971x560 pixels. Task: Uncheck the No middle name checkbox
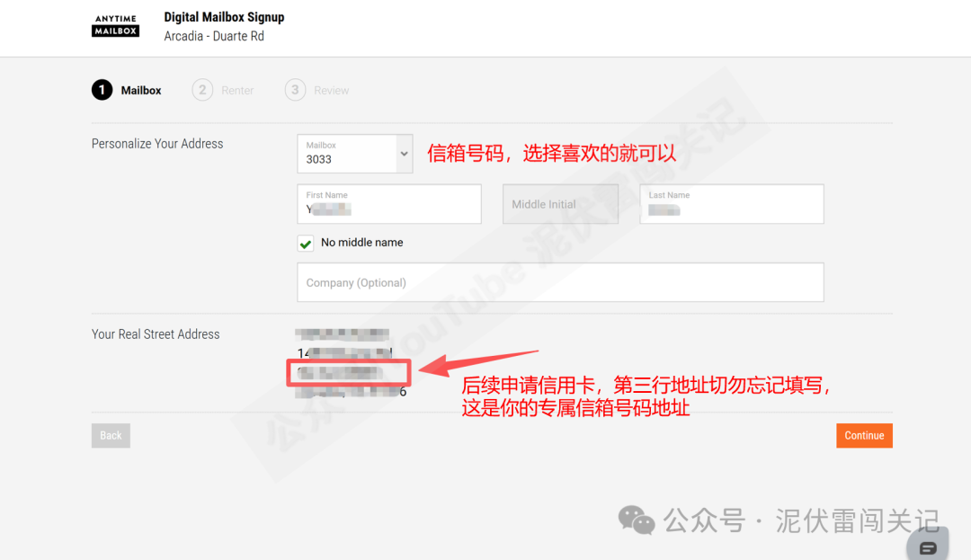(306, 244)
